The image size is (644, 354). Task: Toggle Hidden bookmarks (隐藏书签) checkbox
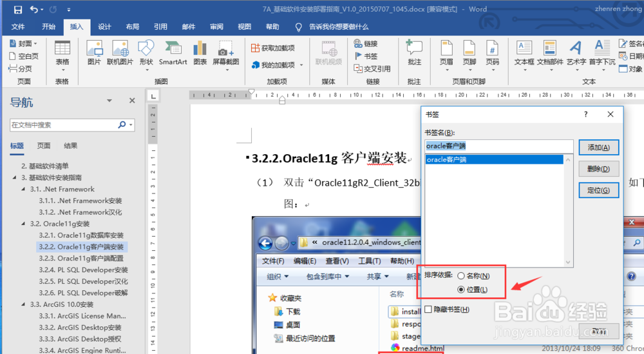click(x=428, y=309)
